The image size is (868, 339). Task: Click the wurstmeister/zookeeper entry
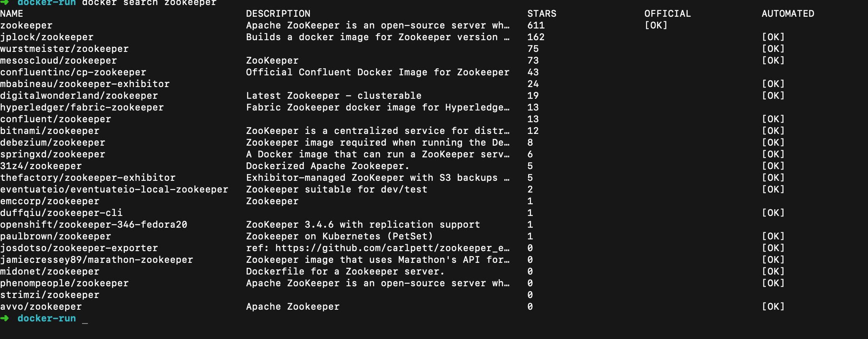pyautogui.click(x=64, y=49)
